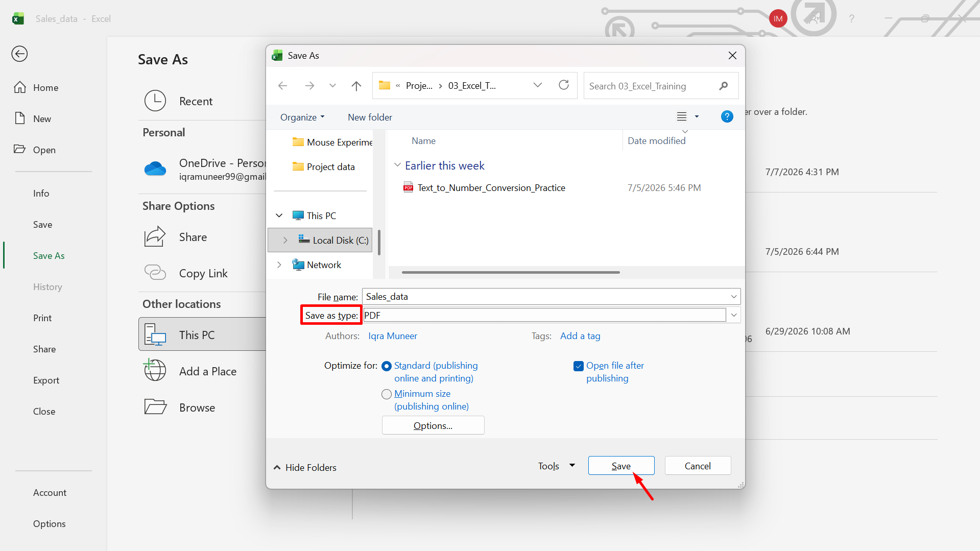Click Save to publish the PDF
Screen dimensions: 980x551
[621, 465]
